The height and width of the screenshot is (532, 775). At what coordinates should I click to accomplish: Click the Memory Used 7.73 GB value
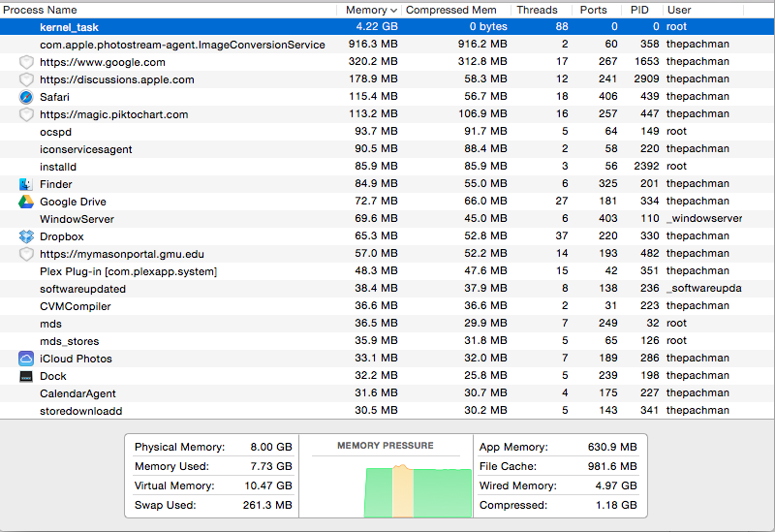click(x=271, y=466)
